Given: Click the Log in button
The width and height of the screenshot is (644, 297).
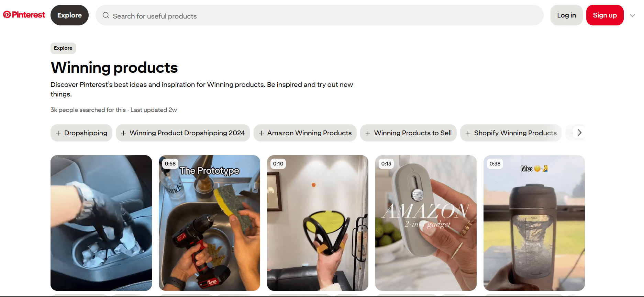Looking at the screenshot, I should click(566, 15).
